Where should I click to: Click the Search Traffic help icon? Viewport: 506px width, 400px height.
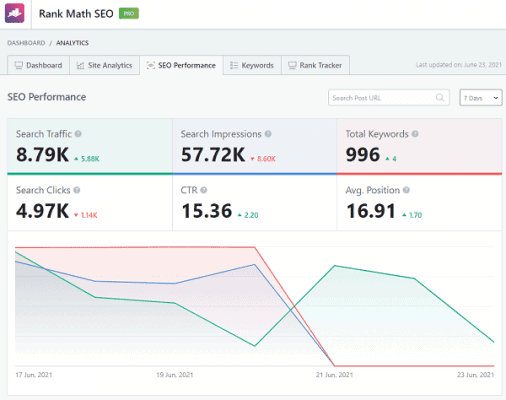78,134
